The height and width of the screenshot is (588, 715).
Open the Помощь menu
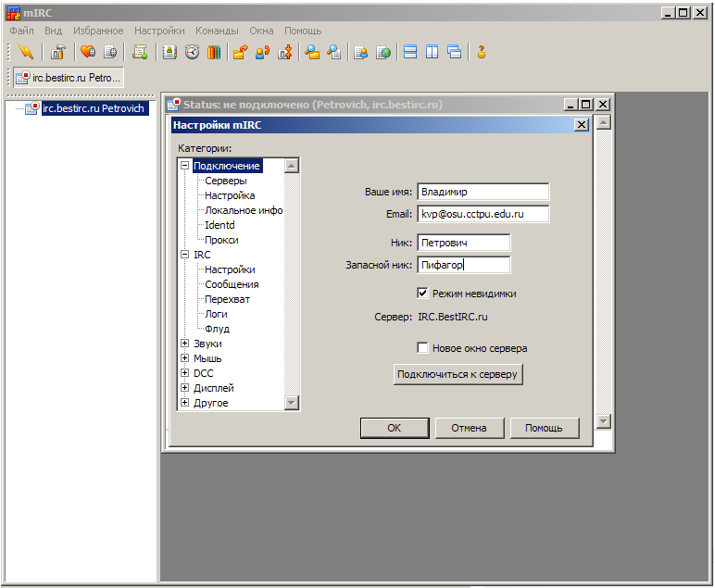(303, 31)
